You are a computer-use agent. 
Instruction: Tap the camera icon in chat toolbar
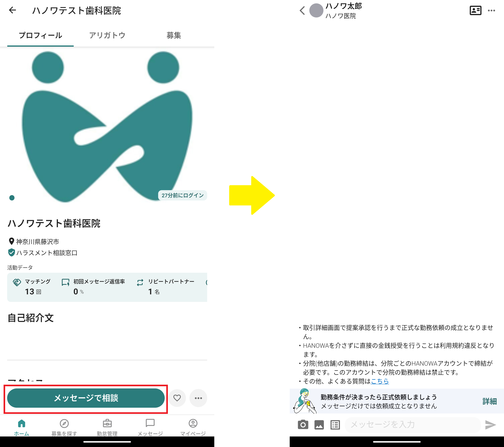(303, 425)
